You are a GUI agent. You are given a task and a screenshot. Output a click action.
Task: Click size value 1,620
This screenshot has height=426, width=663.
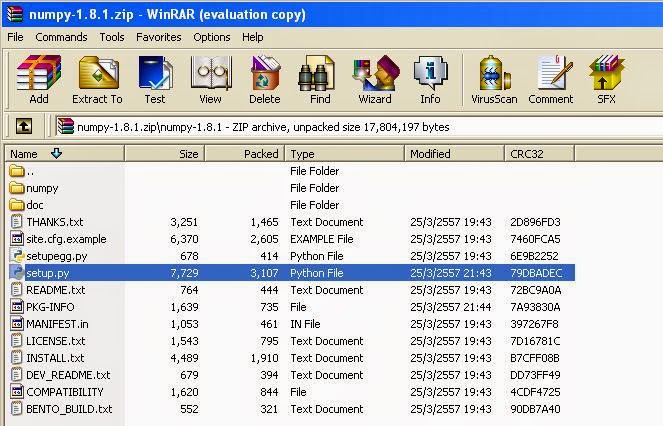[x=184, y=392]
